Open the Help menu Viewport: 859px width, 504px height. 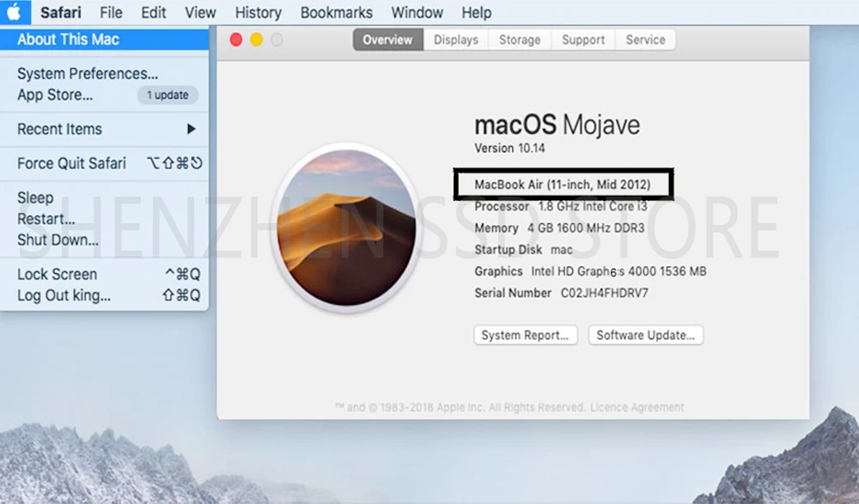[476, 12]
